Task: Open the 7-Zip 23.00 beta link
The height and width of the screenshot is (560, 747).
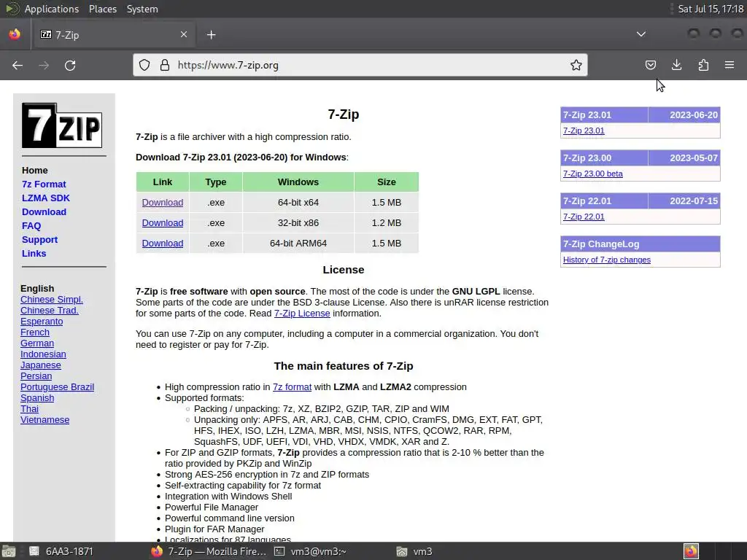Action: (x=592, y=174)
